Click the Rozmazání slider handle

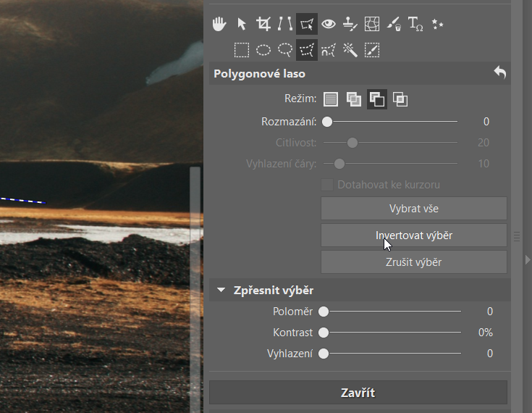click(327, 122)
